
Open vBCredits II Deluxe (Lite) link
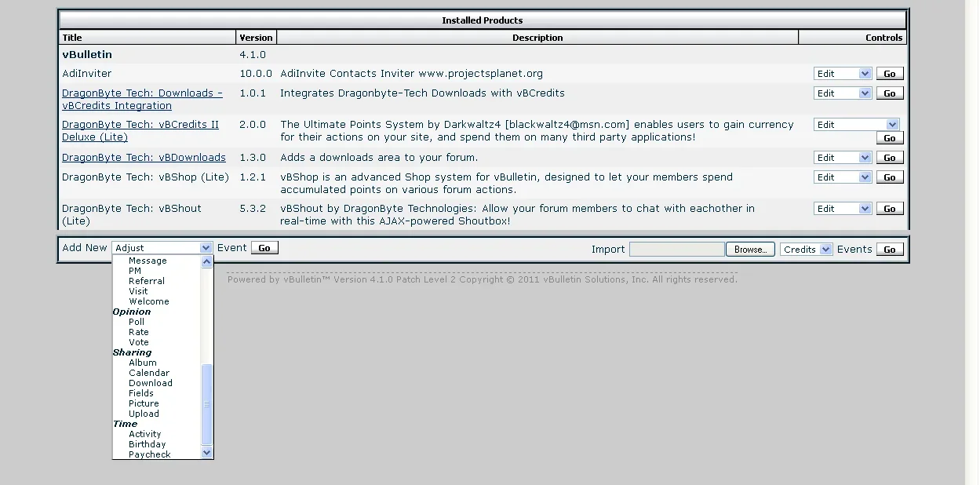140,130
